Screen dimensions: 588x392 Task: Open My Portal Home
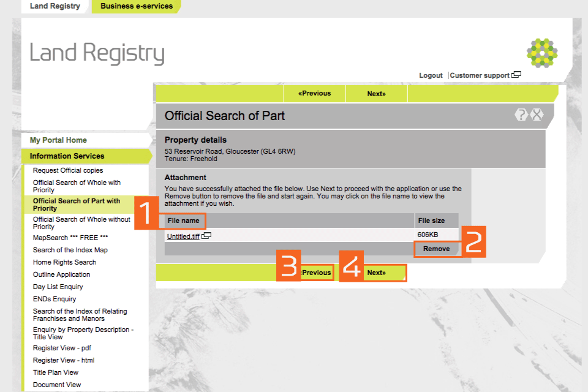pos(59,140)
